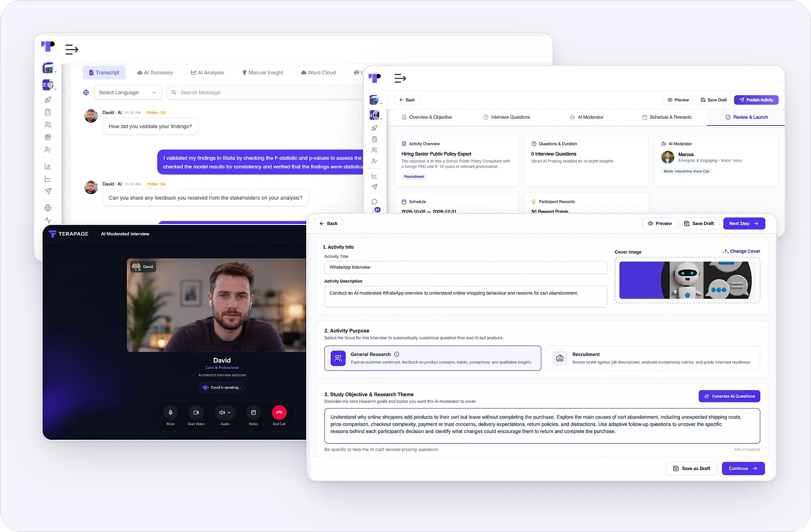Open the chat bubble icon in the review window sidebar
This screenshot has height=532, width=811.
pyautogui.click(x=374, y=202)
